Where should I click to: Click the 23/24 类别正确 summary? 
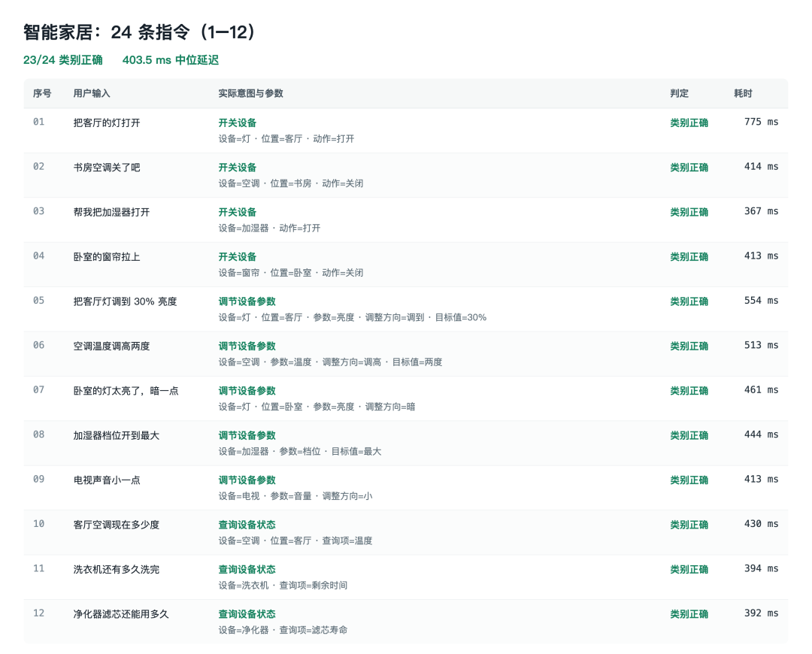click(62, 60)
